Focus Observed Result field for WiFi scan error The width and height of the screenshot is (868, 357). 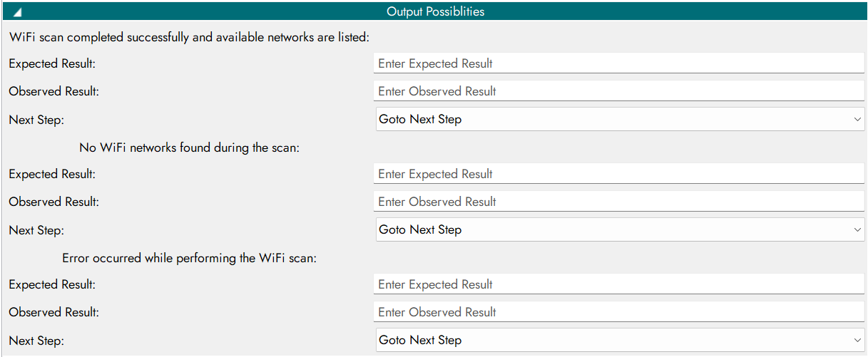618,312
